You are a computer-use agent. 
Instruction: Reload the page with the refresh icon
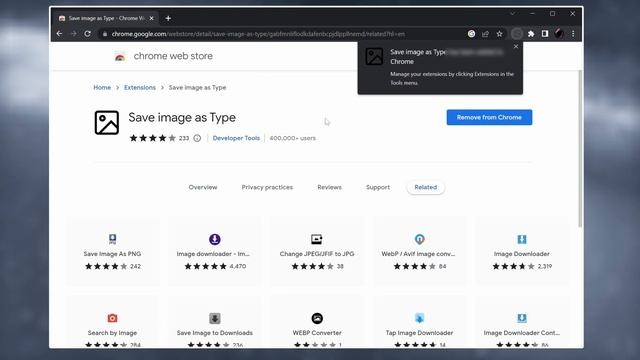coord(87,34)
